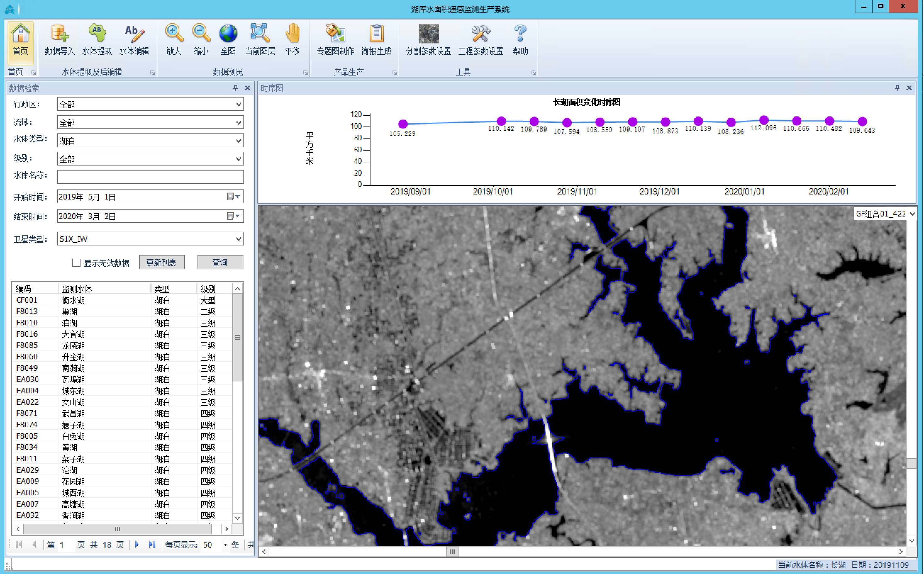Viewport: 924px width, 574px height.
Task: Enable the 显示无效数据 checkbox
Action: tap(76, 263)
